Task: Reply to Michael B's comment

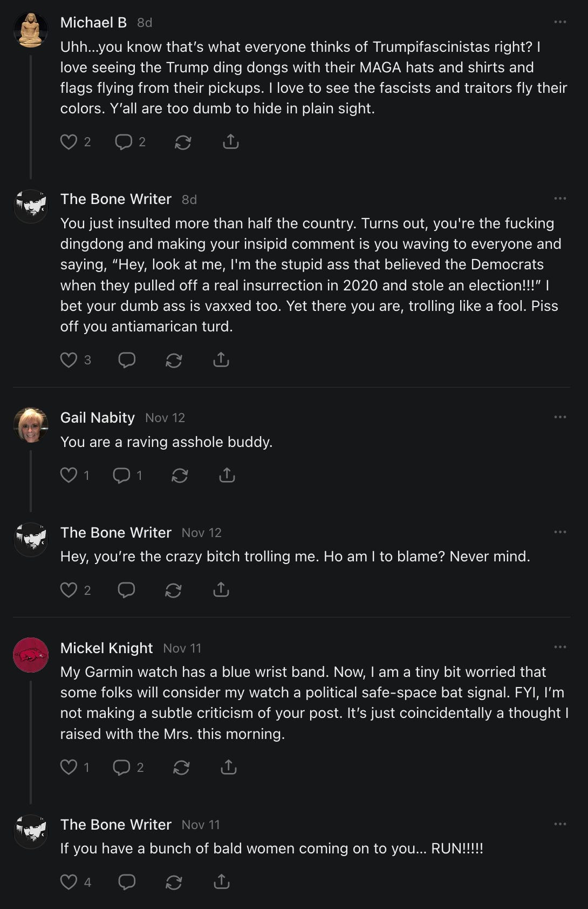Action: click(x=124, y=142)
